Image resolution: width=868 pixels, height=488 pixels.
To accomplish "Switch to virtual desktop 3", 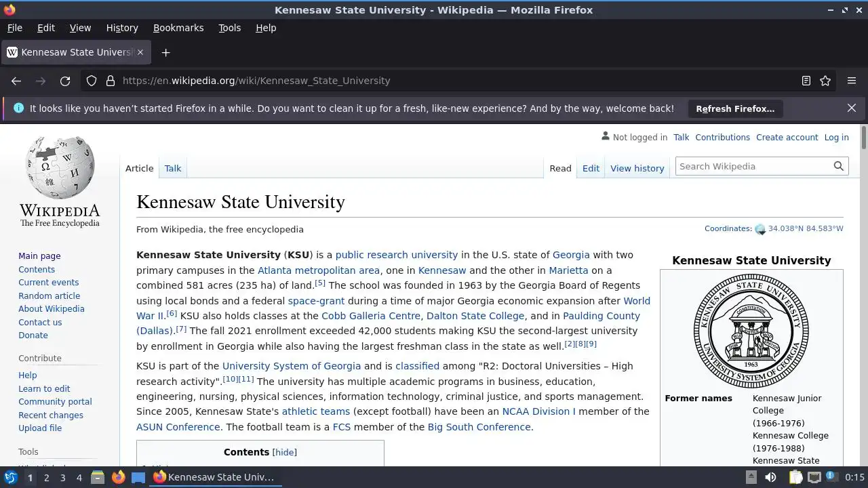I will tap(62, 478).
